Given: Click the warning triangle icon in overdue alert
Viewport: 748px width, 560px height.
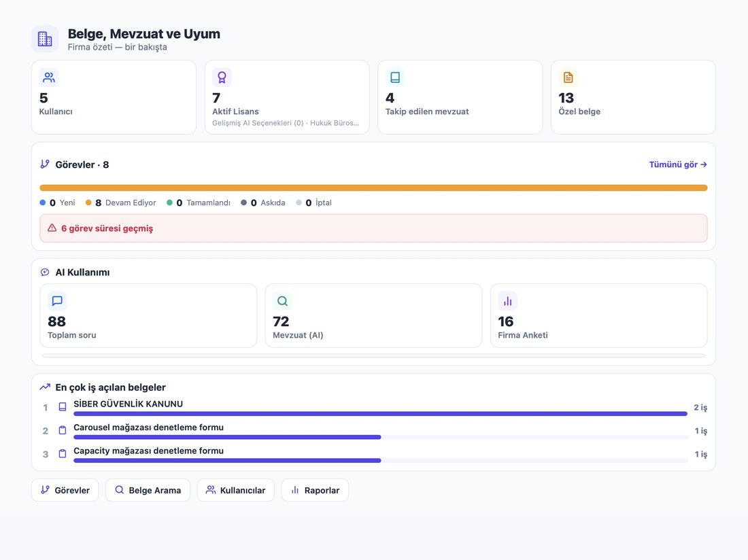Looking at the screenshot, I should tap(52, 228).
